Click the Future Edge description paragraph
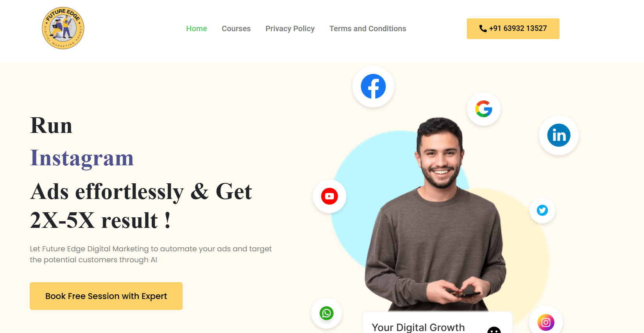644x333 pixels. point(151,254)
